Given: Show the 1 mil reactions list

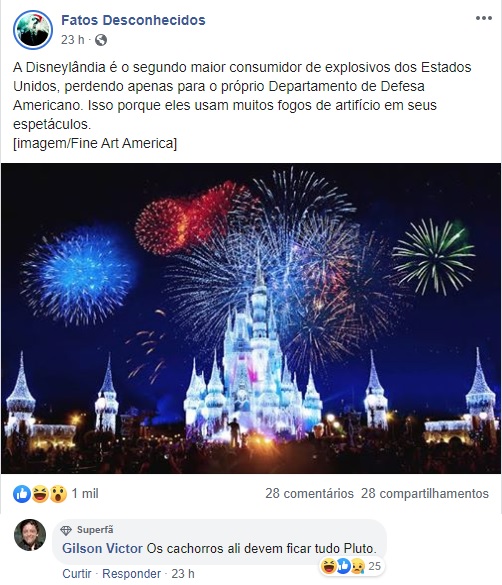Looking at the screenshot, I should (x=85, y=494).
